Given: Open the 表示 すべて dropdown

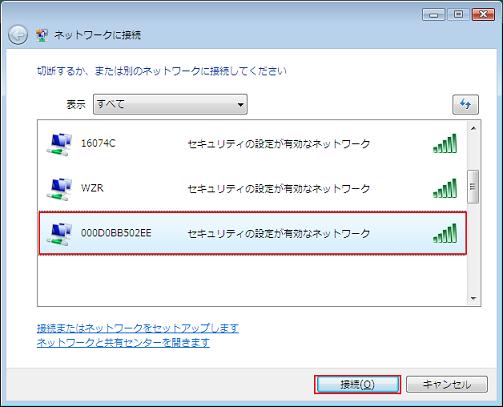Looking at the screenshot, I should click(170, 104).
